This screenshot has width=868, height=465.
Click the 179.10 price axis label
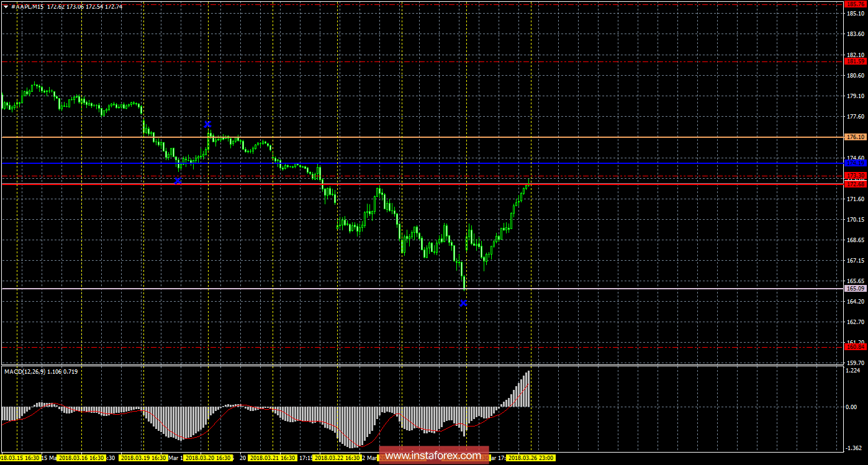click(x=856, y=96)
